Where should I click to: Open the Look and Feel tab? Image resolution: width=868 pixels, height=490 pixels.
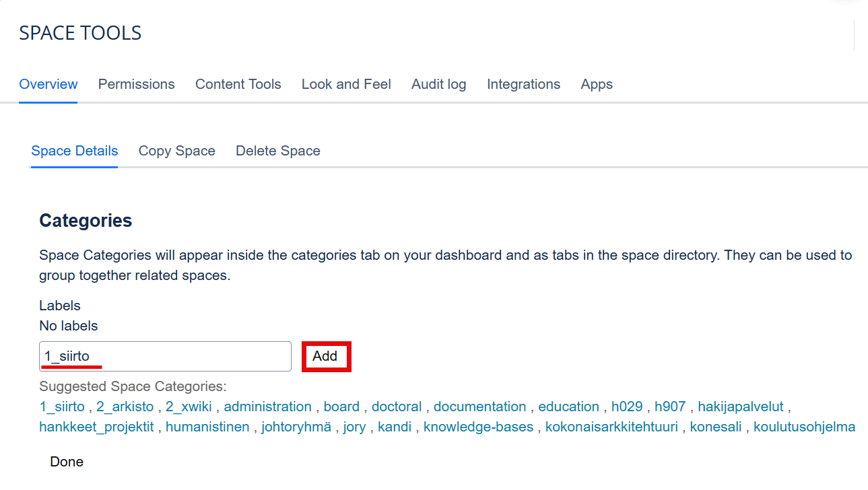[346, 84]
